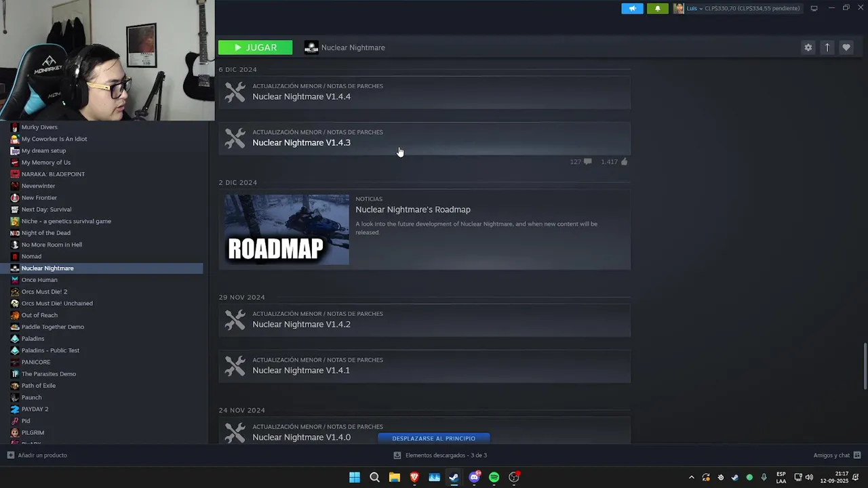This screenshot has width=868, height=488.
Task: Open File Explorer from taskbar
Action: coord(394,477)
